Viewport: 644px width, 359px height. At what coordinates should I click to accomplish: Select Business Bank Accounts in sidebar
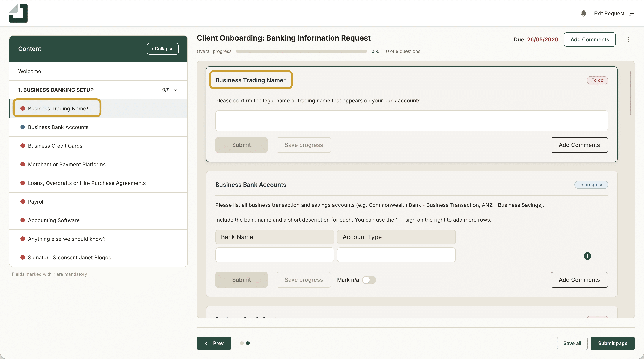pos(98,127)
